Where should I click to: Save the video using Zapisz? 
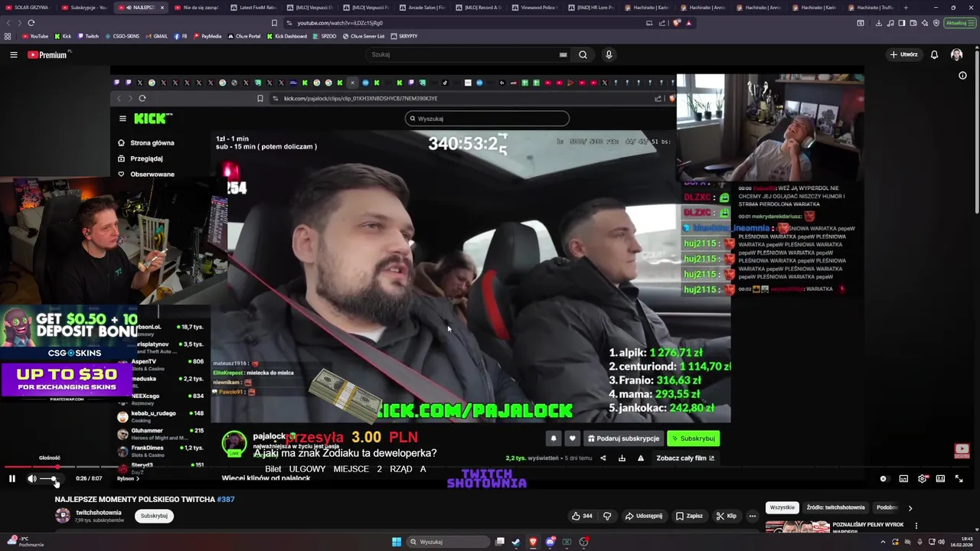(689, 516)
